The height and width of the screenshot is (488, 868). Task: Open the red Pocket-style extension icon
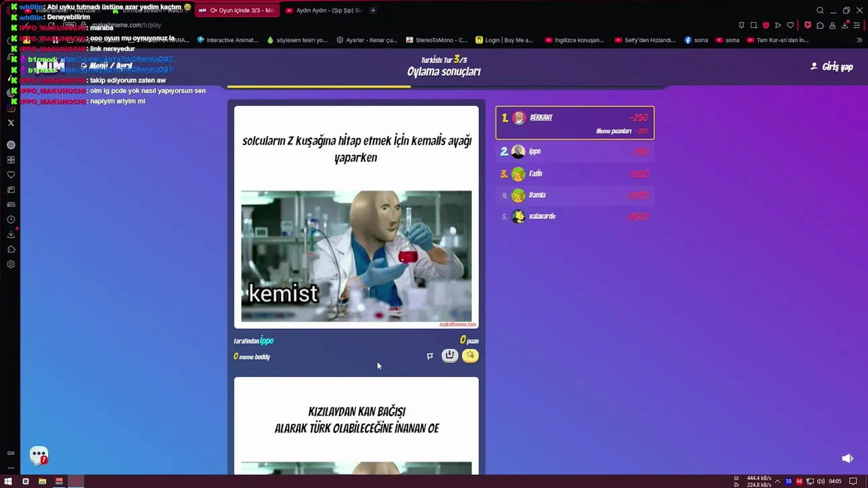(808, 25)
